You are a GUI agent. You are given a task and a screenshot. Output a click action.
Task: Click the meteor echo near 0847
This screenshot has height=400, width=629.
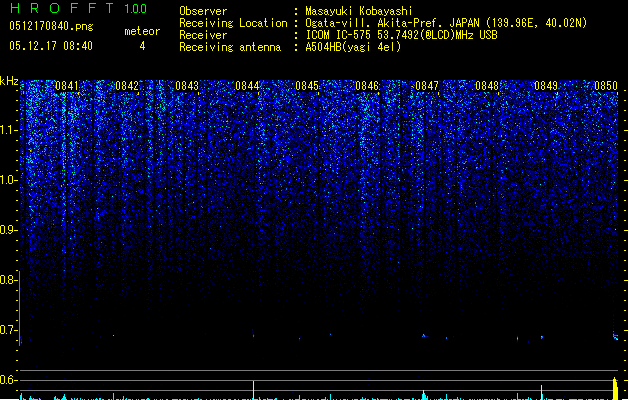(424, 335)
